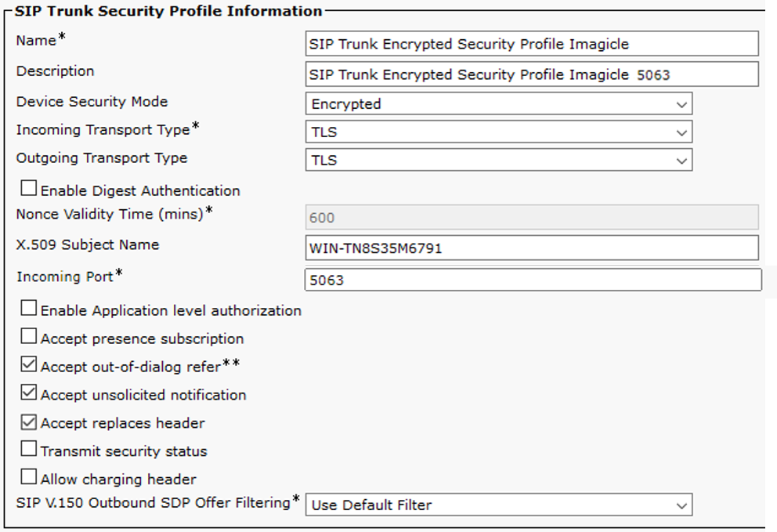Open Device Security Mode dropdown

(x=498, y=104)
